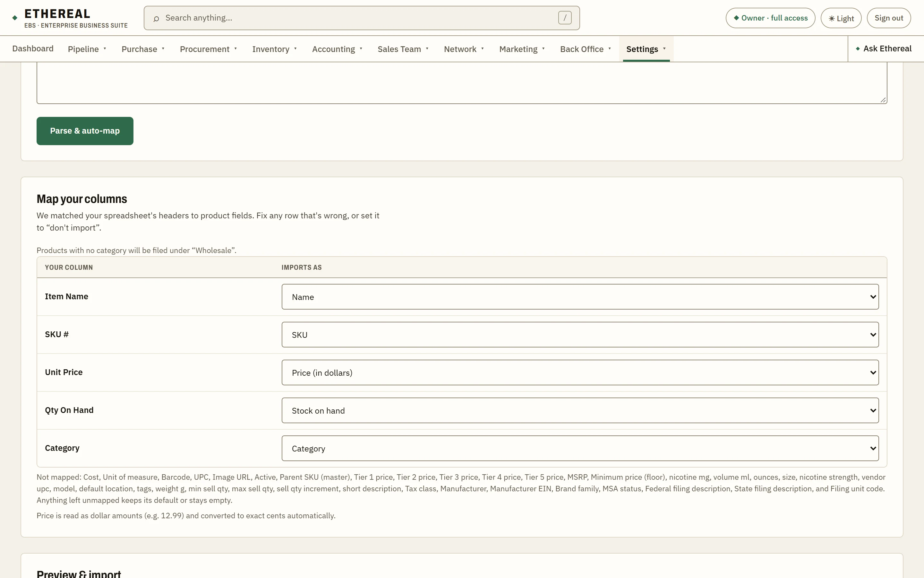Expand the Accounting menu
This screenshot has width=924, height=578.
(337, 49)
